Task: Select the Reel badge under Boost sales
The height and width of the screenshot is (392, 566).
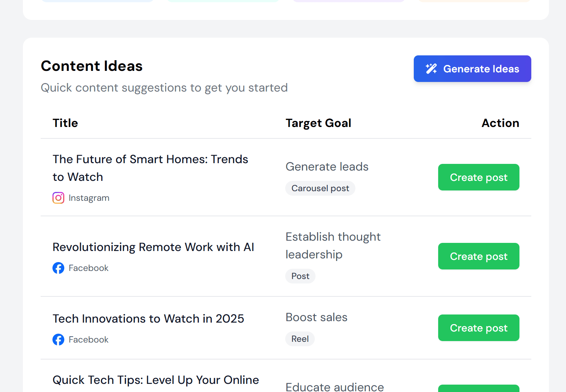Action: tap(300, 338)
